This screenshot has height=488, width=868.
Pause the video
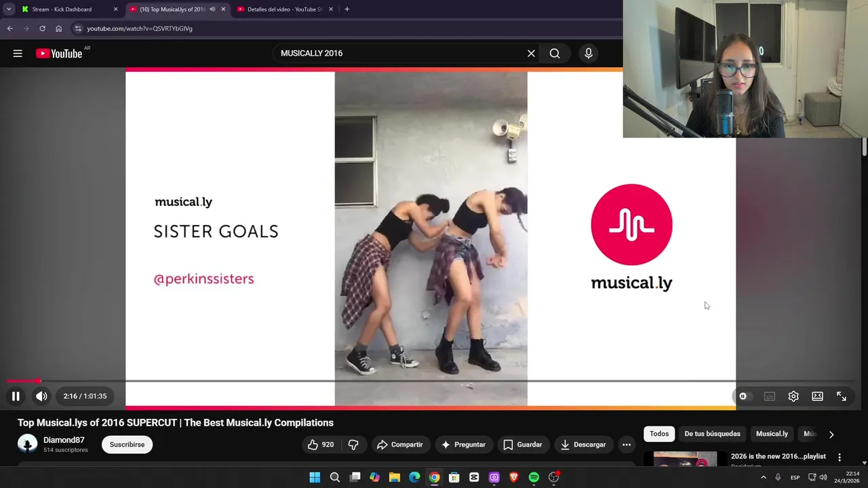[x=16, y=396]
